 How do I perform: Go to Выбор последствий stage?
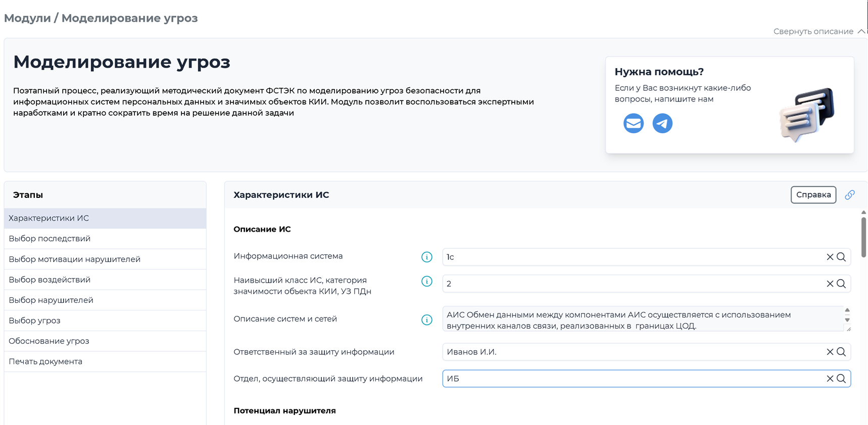50,239
